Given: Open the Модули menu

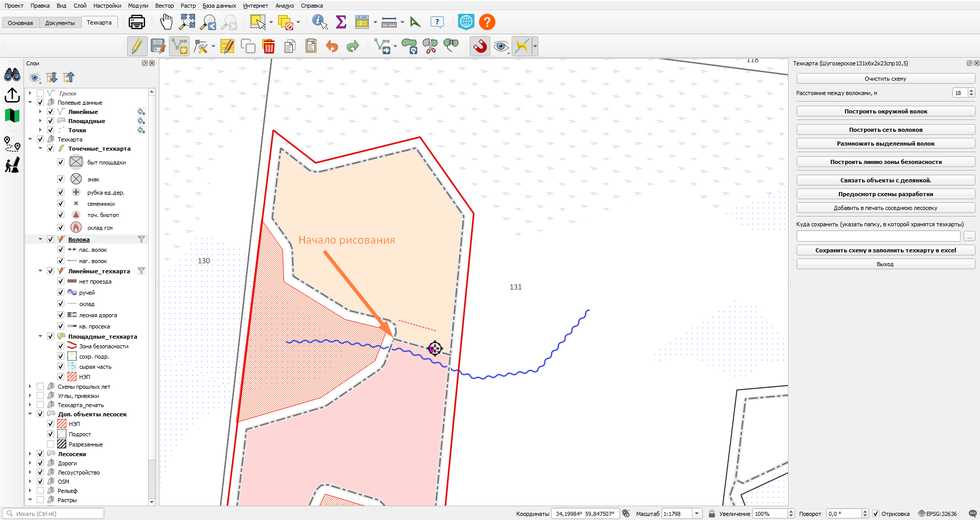Looking at the screenshot, I should [138, 6].
